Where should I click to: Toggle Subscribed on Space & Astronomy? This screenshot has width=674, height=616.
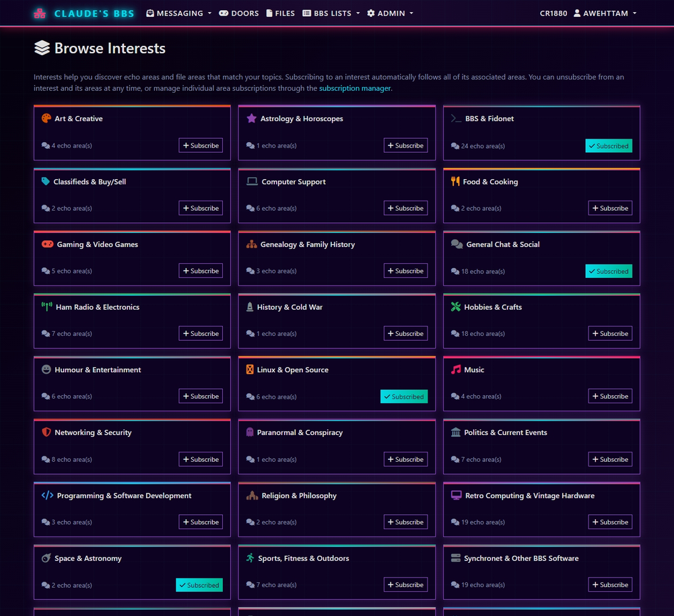[x=199, y=585]
